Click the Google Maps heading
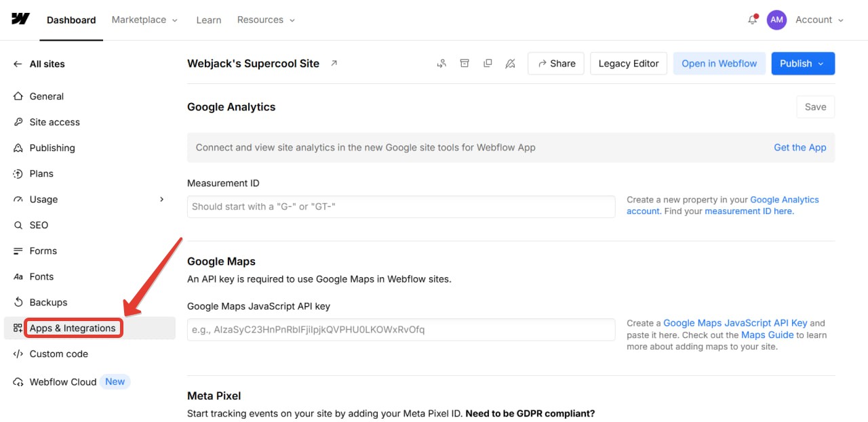The image size is (868, 422). (221, 261)
